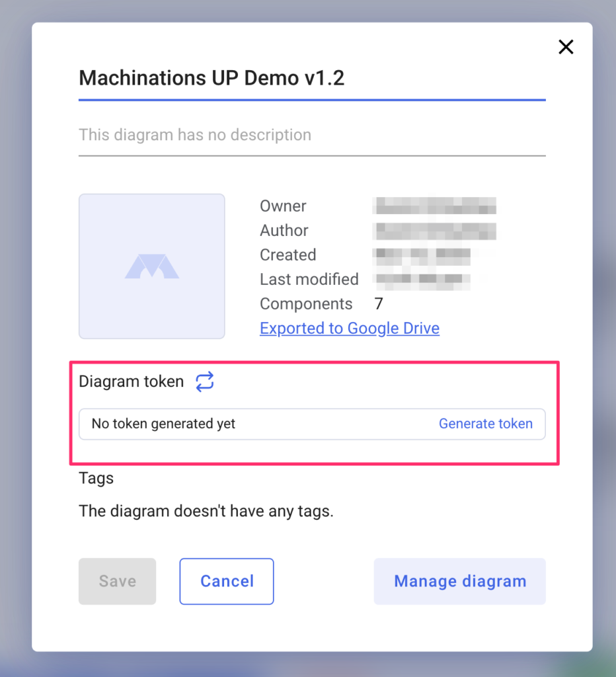This screenshot has width=616, height=677.
Task: Click the Tags heading
Action: (96, 478)
